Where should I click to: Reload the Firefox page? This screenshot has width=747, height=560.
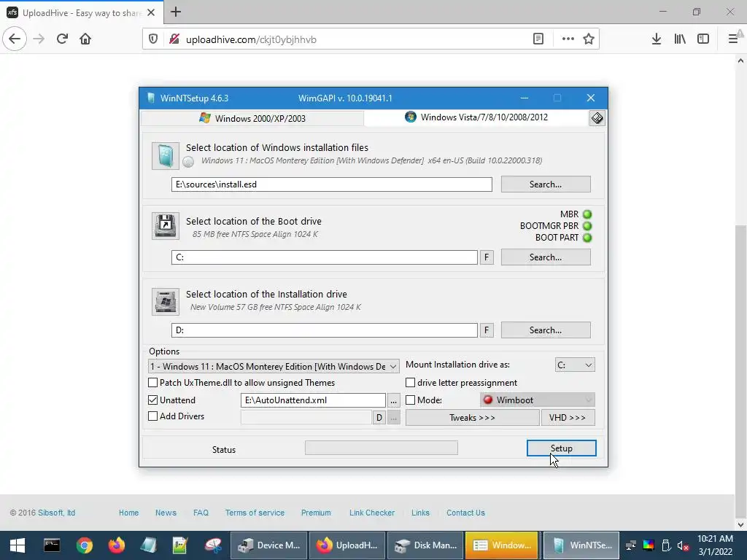pos(62,39)
